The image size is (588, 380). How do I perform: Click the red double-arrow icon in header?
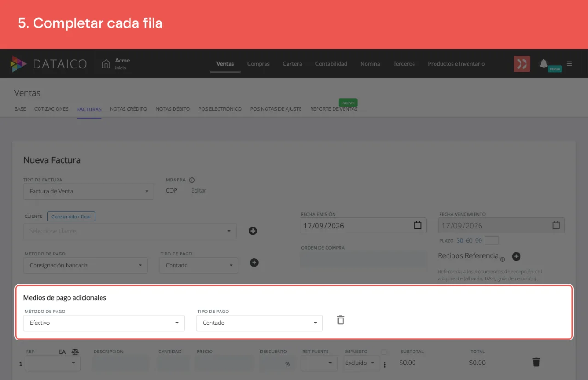coord(522,64)
